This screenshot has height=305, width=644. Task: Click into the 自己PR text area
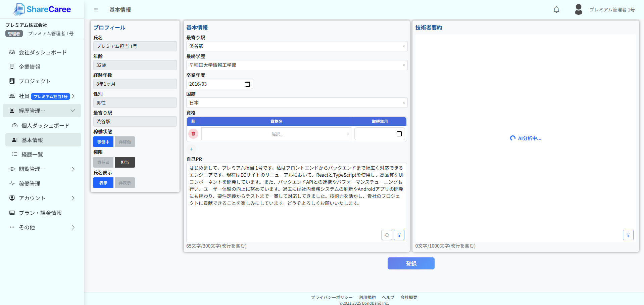[297, 202]
